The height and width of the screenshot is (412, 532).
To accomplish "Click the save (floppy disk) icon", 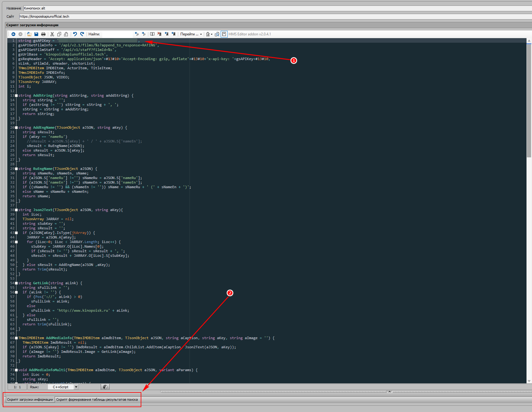I will (36, 34).
